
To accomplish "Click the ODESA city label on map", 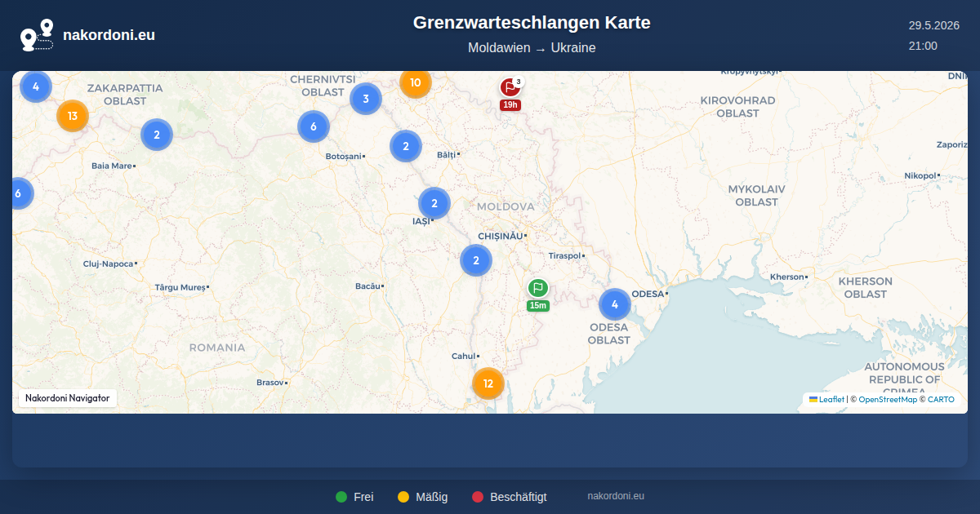I will (x=649, y=293).
